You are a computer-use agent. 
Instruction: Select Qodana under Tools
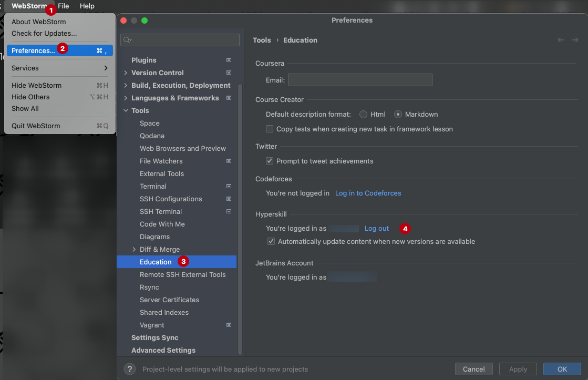coord(152,136)
